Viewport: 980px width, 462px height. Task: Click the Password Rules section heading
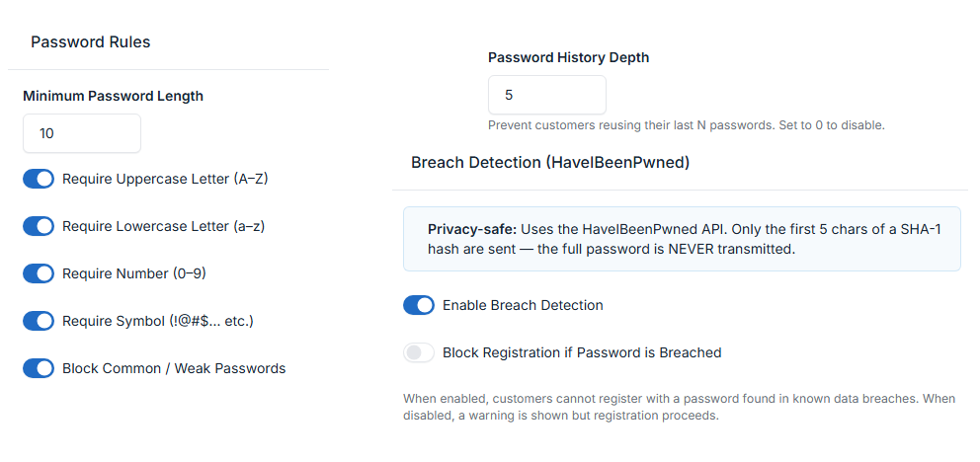pyautogui.click(x=91, y=41)
